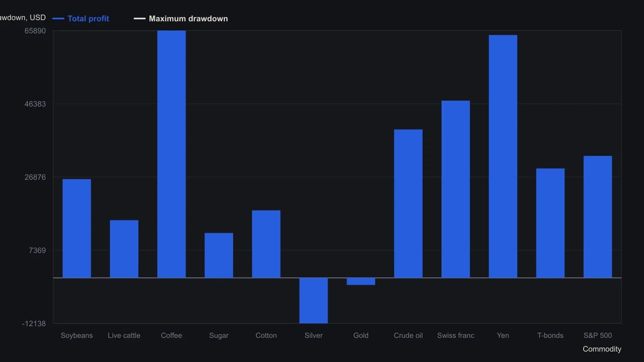Click the Gold axis label
The image size is (644, 362).
click(361, 335)
